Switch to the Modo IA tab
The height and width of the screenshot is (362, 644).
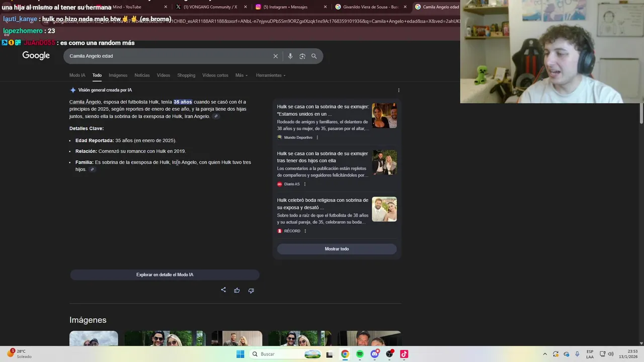tap(77, 75)
